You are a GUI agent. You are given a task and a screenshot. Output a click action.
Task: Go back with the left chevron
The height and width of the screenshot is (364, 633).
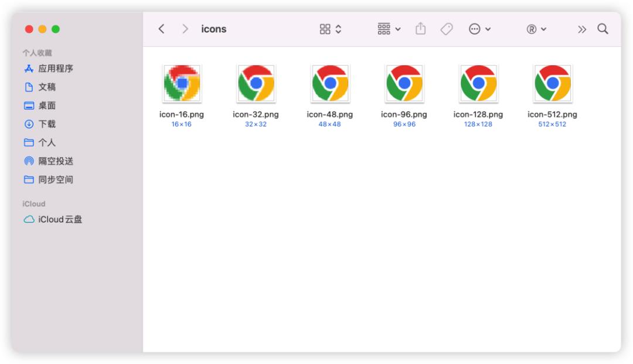[162, 29]
